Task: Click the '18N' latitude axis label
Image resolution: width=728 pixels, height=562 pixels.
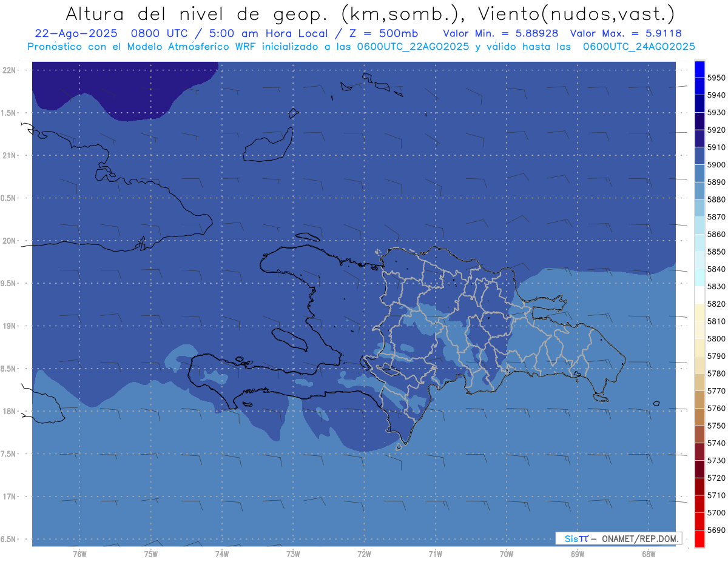Action: [x=9, y=411]
